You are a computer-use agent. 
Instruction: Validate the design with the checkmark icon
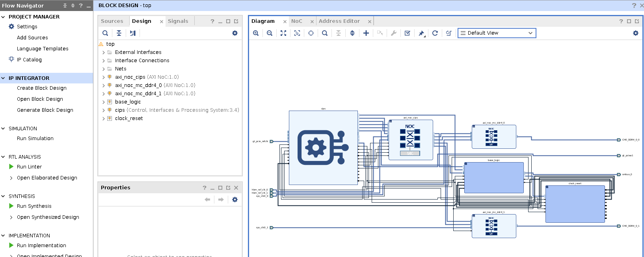[x=408, y=33]
